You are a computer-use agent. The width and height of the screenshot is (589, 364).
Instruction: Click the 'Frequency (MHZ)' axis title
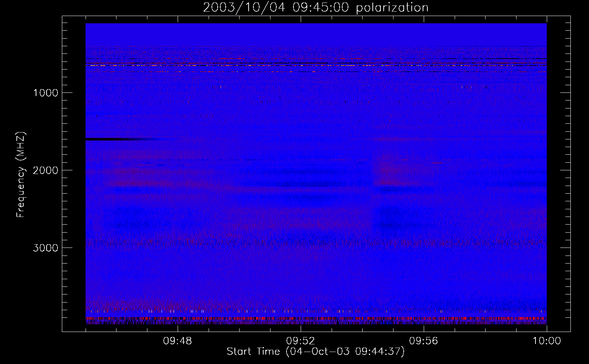coord(21,175)
